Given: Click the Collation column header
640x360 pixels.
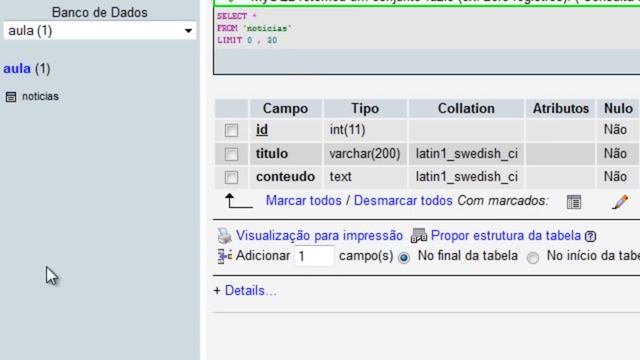Looking at the screenshot, I should [466, 109].
